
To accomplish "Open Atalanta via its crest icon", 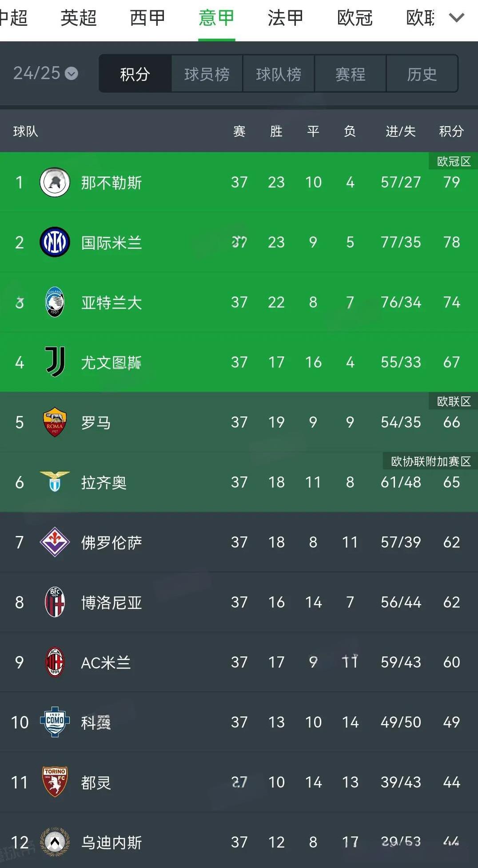I will (55, 302).
